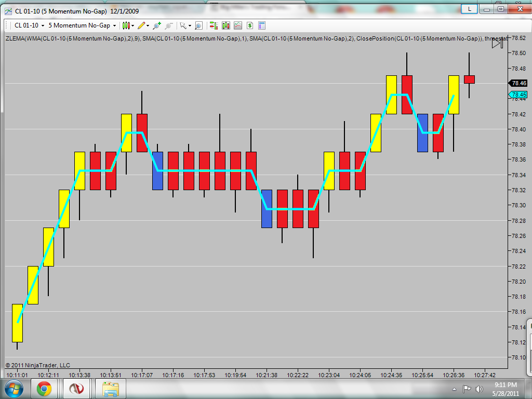Click the 78.20 price axis label
This screenshot has width=532, height=399.
tap(519, 281)
